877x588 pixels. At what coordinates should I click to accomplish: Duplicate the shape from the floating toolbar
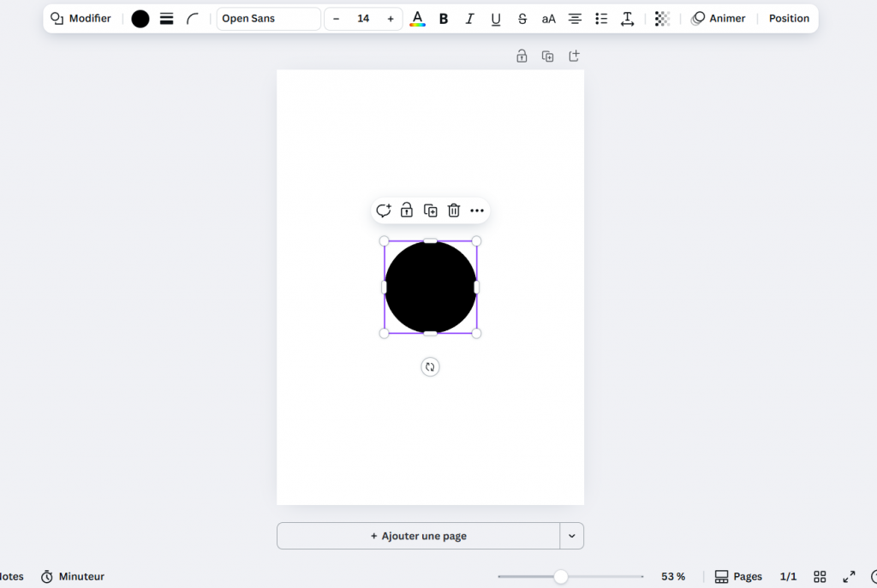431,211
